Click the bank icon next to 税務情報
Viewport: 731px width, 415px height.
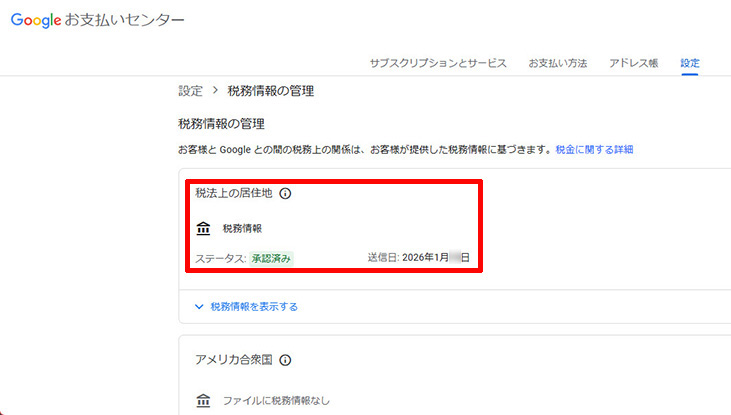coord(203,228)
